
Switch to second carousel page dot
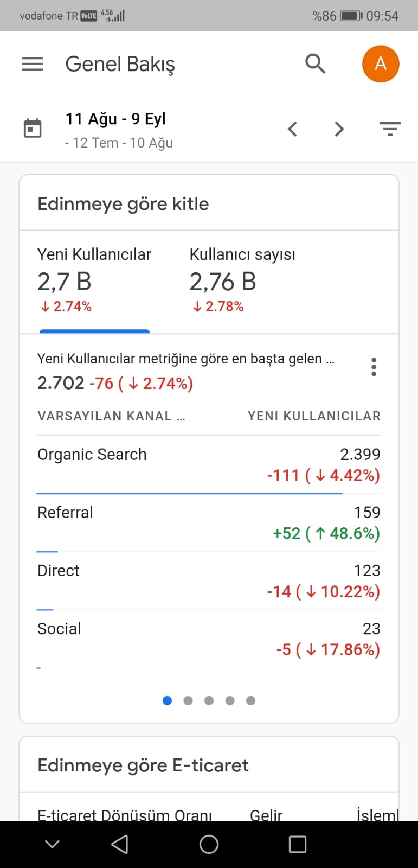[x=188, y=700]
